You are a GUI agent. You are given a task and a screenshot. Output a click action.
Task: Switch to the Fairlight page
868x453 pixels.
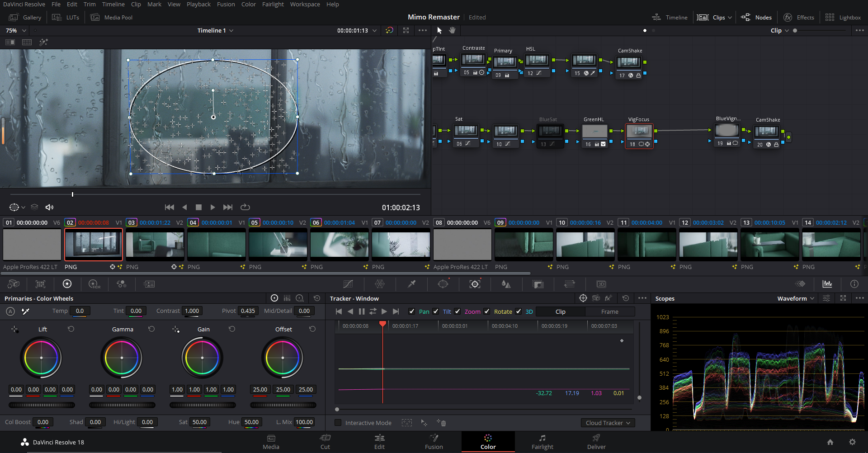[x=542, y=442]
